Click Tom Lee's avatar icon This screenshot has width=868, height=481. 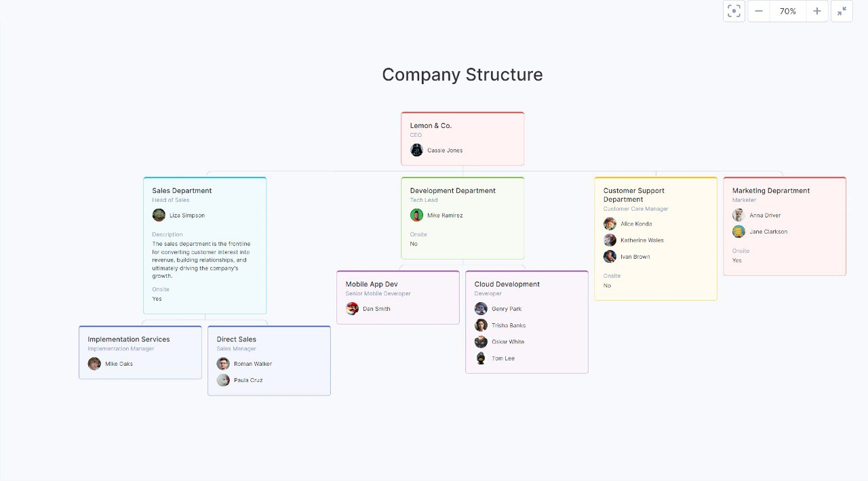coord(481,358)
